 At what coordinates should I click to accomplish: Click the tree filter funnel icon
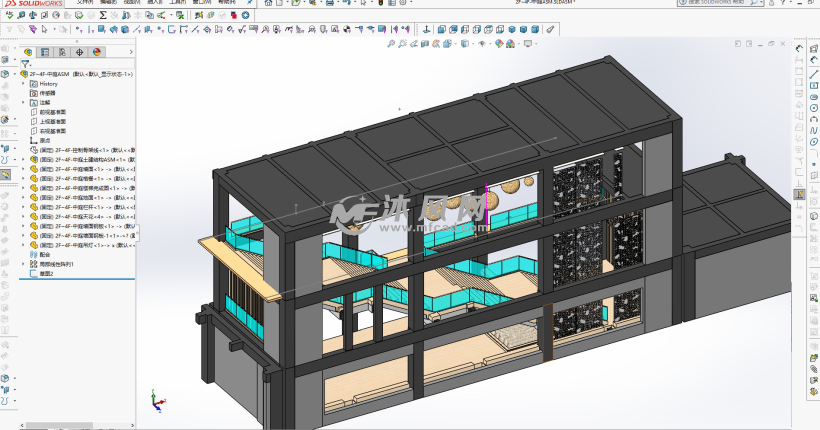25,64
